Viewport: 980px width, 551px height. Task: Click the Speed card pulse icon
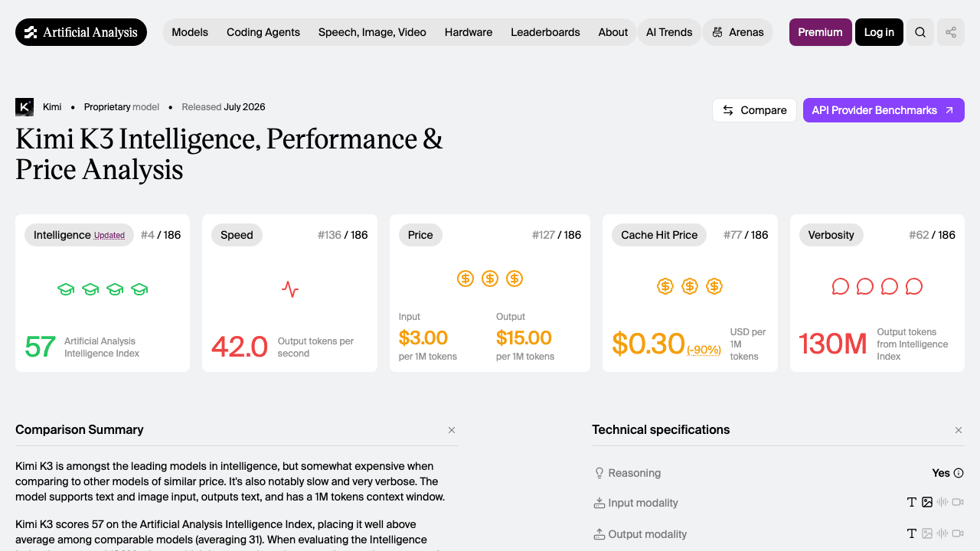pyautogui.click(x=290, y=289)
